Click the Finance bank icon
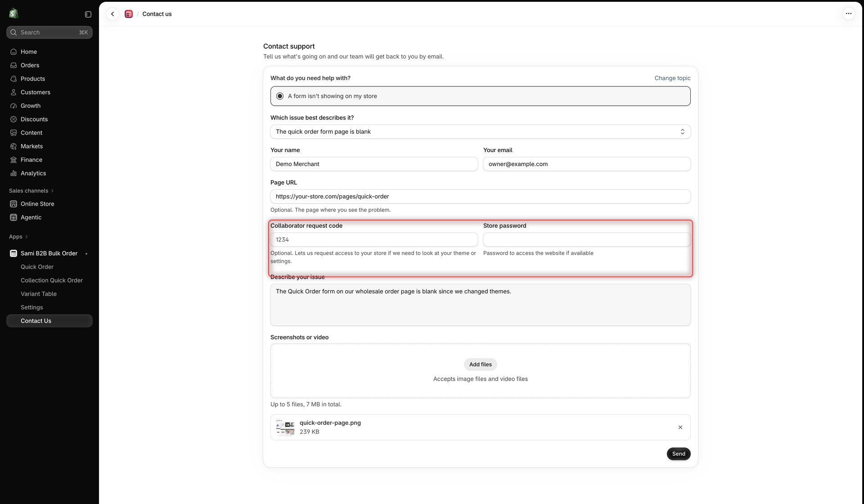Image resolution: width=864 pixels, height=504 pixels. point(13,160)
